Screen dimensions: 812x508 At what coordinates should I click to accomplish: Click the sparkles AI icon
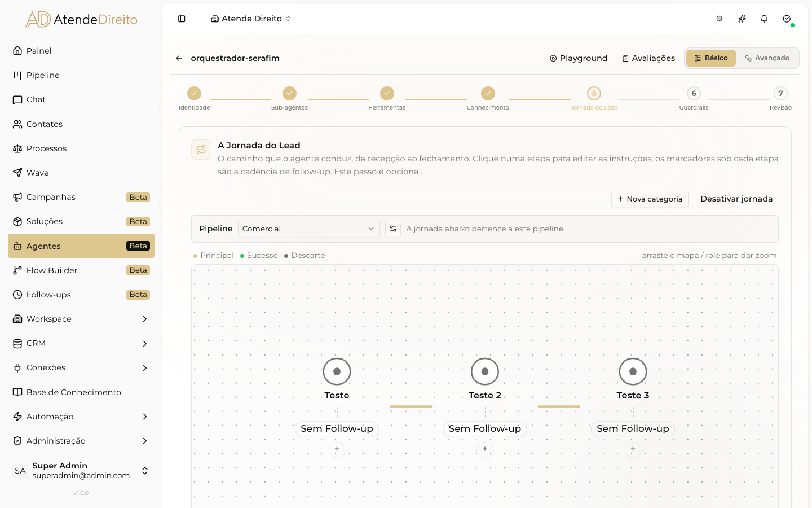point(742,19)
